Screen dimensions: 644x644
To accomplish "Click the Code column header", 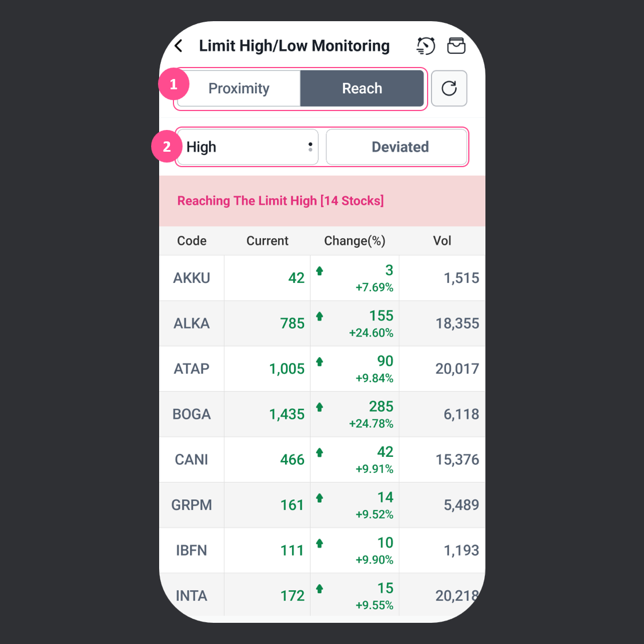I will [x=192, y=241].
